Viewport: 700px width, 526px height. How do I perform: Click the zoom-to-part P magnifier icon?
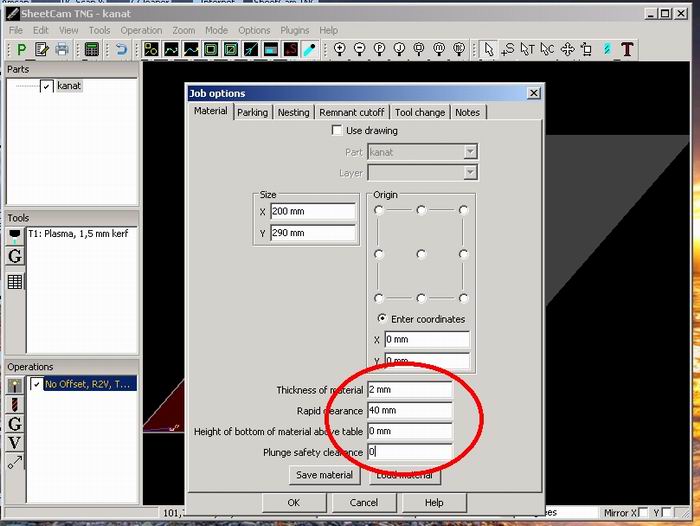coord(379,49)
